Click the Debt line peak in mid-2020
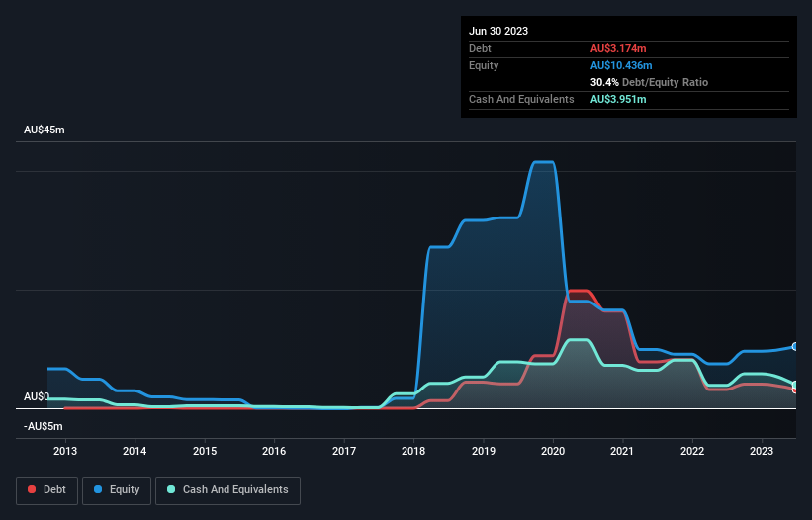812x520 pixels. (578, 291)
